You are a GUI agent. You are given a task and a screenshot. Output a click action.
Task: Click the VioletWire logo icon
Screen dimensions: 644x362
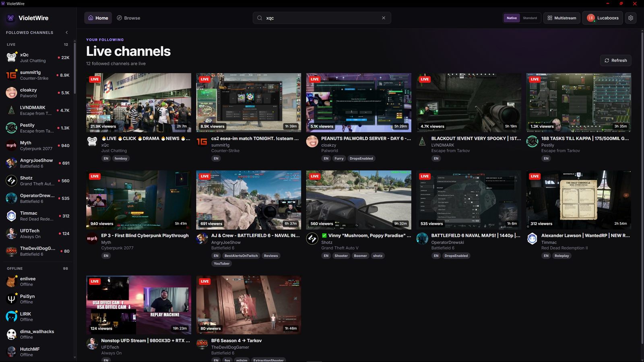11,18
